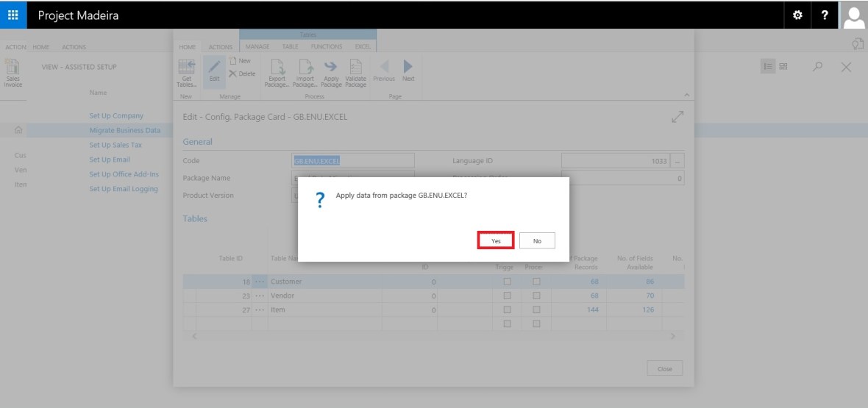Decline applying package with No
Viewport: 868px width, 408px height.
coord(537,241)
